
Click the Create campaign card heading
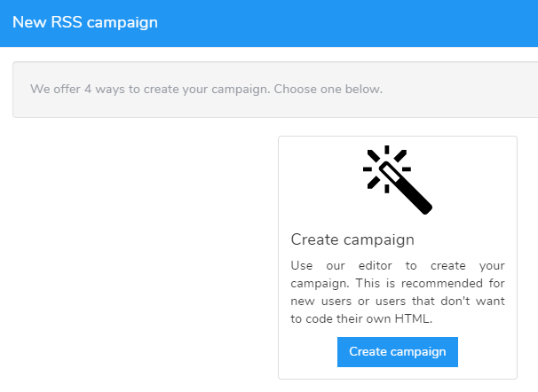click(x=352, y=239)
